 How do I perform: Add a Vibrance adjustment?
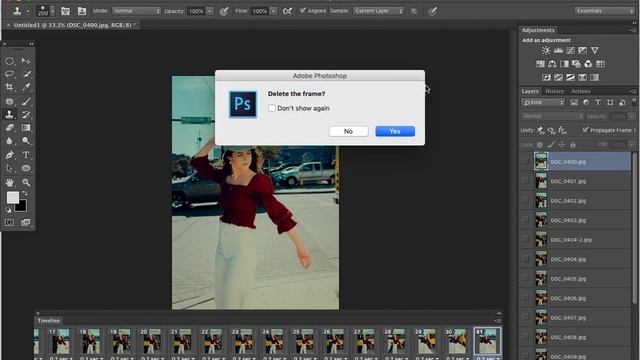595,51
